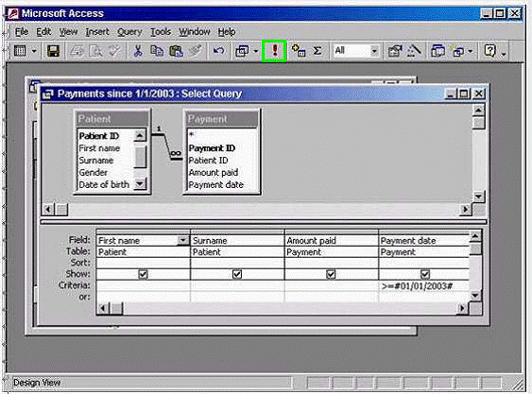Click the Format Painter icon
532x394 pixels.
tap(196, 51)
